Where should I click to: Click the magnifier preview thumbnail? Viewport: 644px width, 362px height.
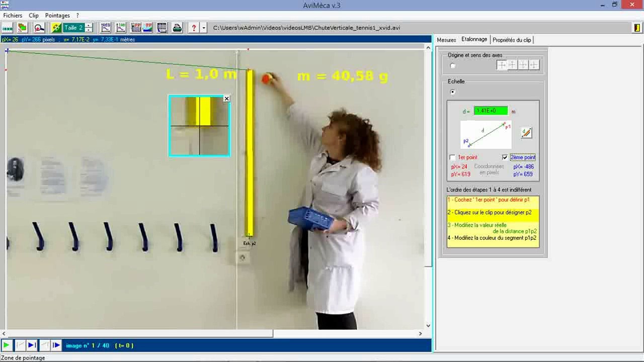199,126
